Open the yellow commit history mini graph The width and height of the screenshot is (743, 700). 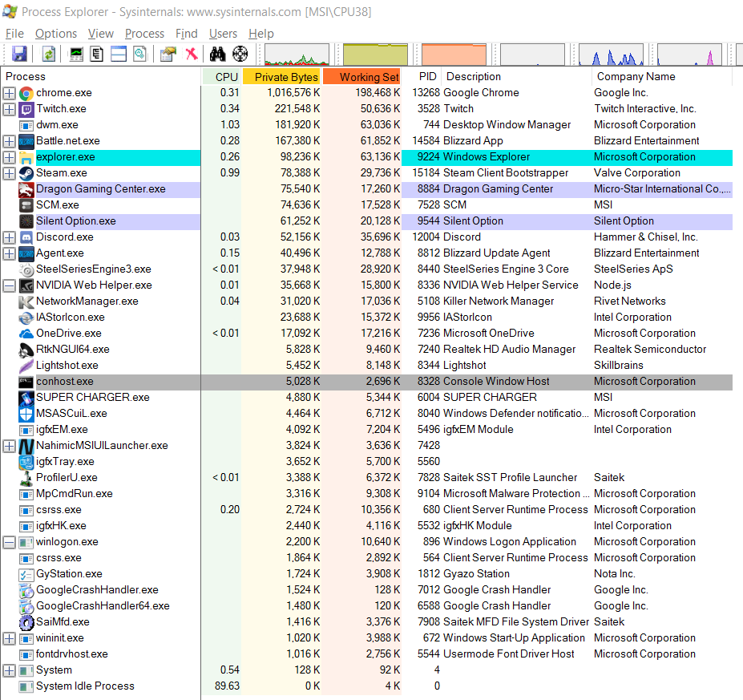[375, 55]
